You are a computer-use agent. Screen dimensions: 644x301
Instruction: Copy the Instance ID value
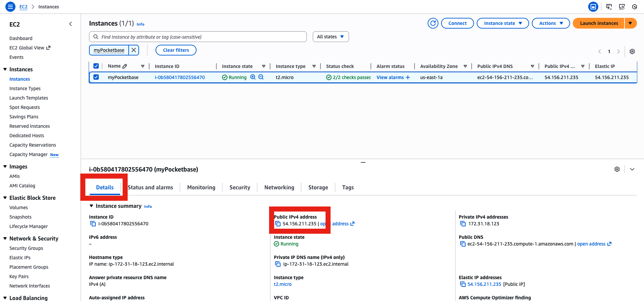click(x=93, y=224)
